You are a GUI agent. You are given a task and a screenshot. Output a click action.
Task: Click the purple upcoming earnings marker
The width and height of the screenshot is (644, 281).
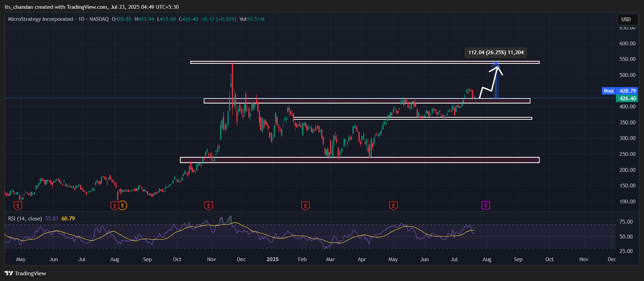coord(486,206)
